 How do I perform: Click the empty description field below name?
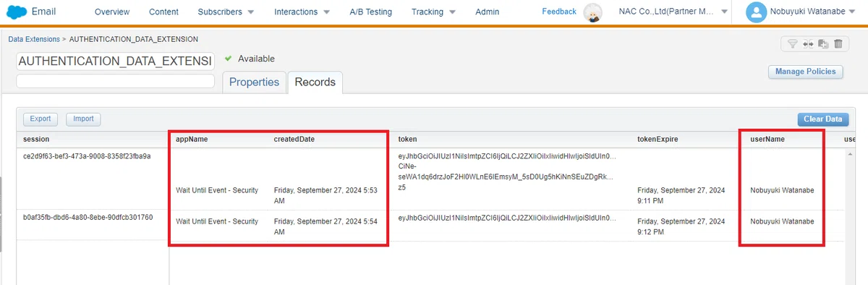(x=115, y=81)
